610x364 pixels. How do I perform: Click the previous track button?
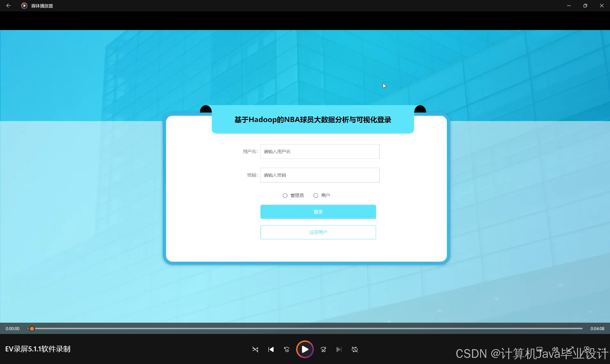pos(271,349)
